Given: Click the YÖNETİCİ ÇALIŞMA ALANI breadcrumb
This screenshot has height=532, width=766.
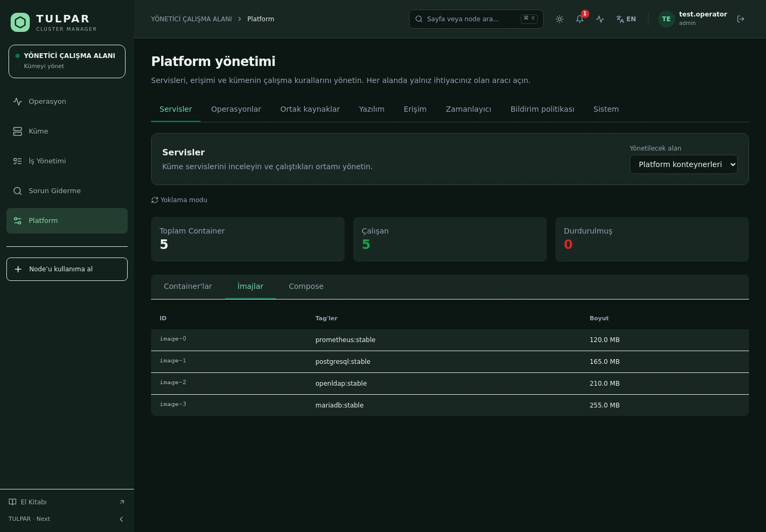Looking at the screenshot, I should (x=191, y=19).
